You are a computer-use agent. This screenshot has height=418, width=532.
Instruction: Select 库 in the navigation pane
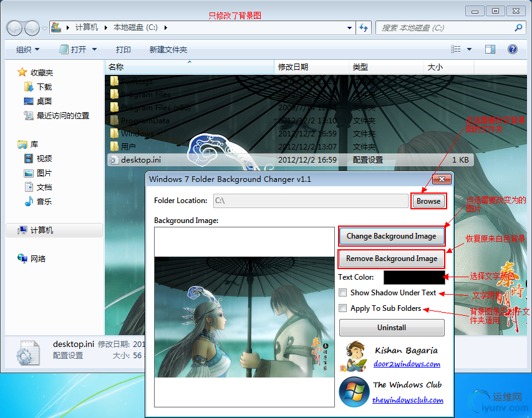(x=28, y=145)
